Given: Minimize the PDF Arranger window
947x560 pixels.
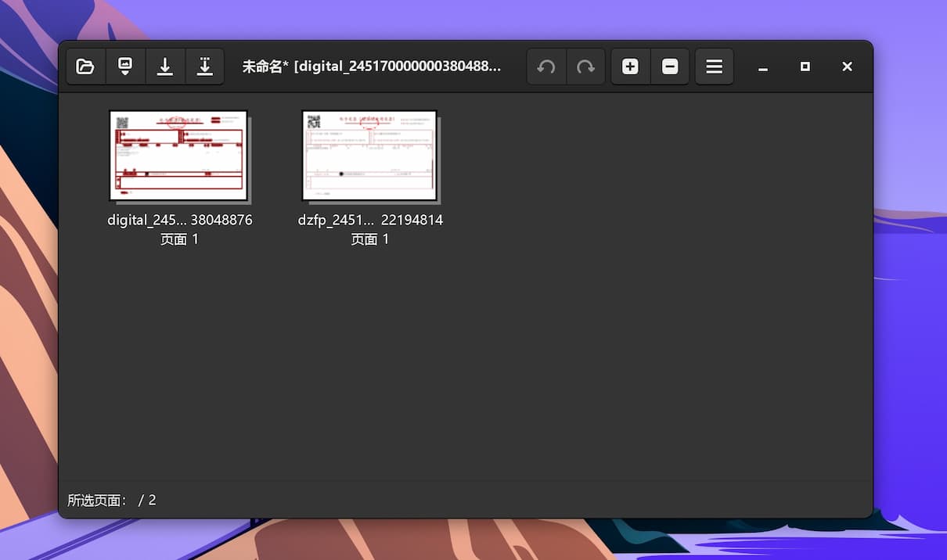Looking at the screenshot, I should (x=763, y=67).
